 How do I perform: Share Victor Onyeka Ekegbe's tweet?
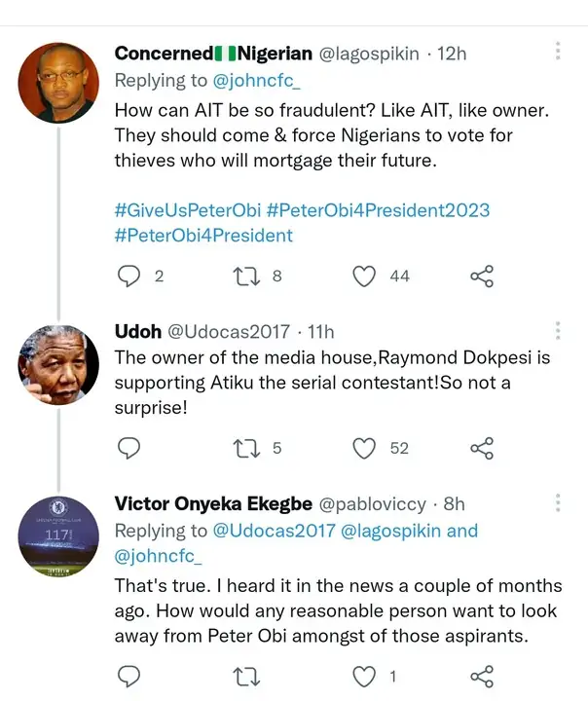(482, 676)
